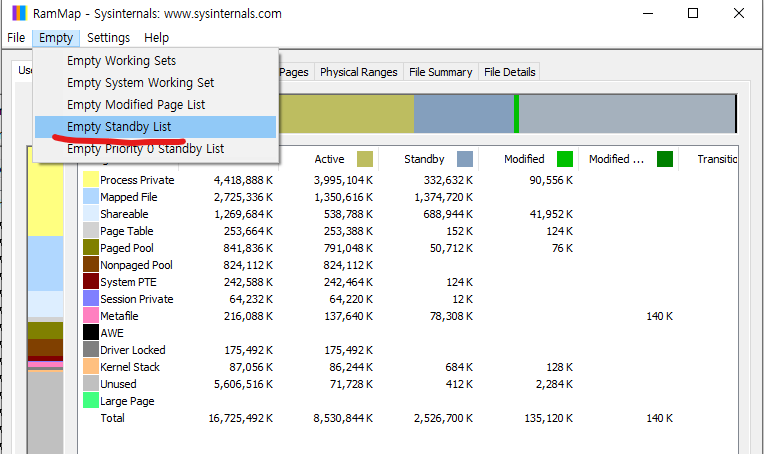Click the green Modified color swatch header

coord(565,159)
